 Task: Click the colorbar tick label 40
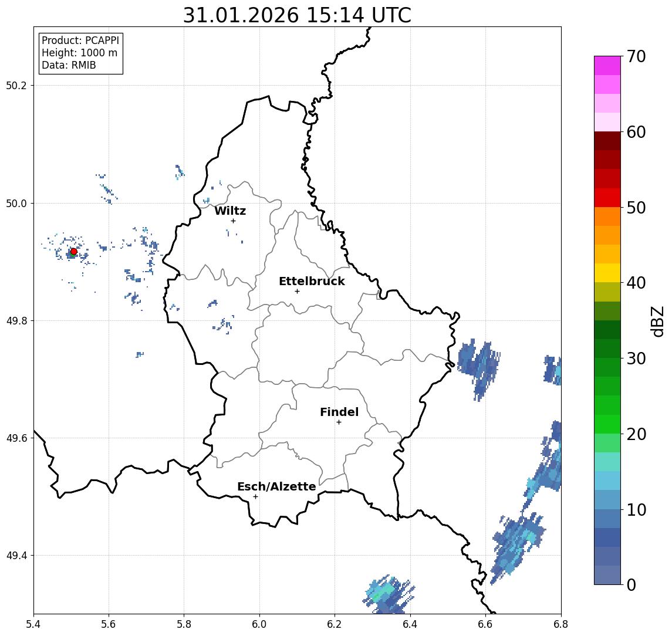coord(636,283)
